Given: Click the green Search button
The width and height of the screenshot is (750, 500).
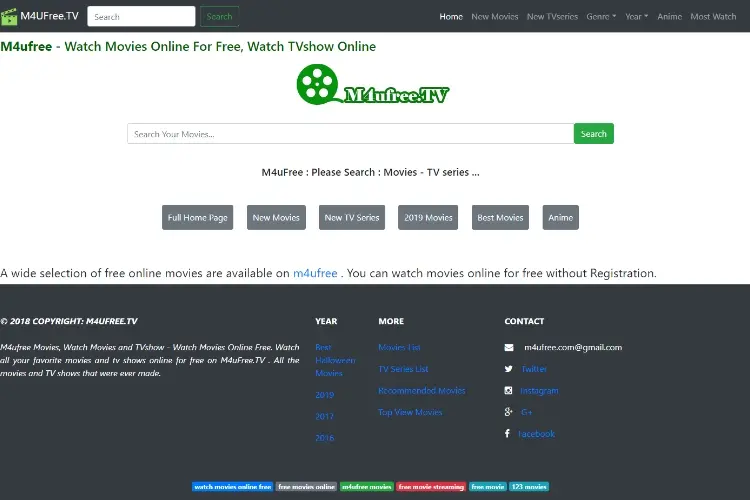Looking at the screenshot, I should (x=594, y=133).
